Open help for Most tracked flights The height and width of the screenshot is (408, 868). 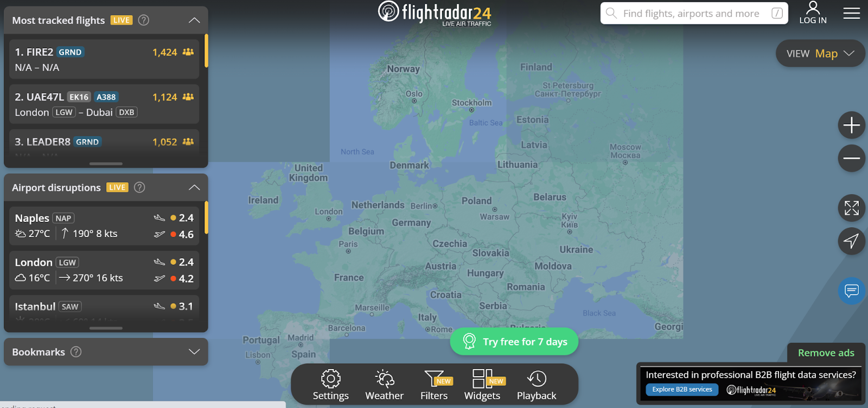[144, 20]
